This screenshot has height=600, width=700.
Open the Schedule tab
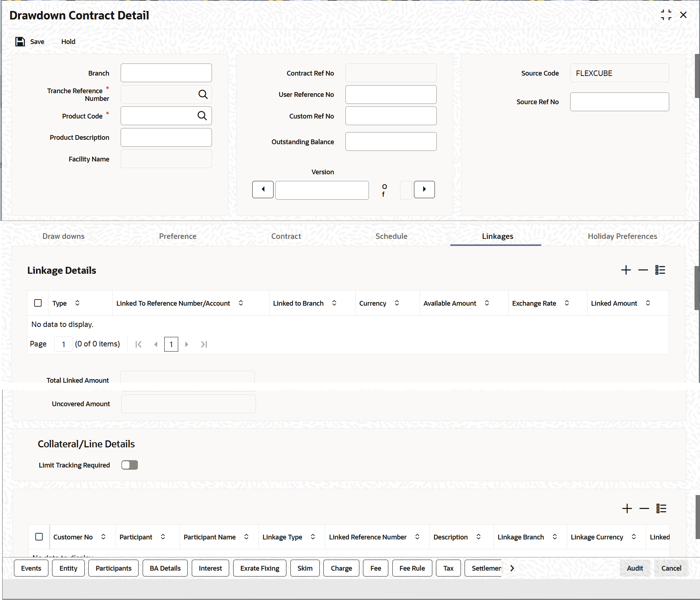point(391,236)
